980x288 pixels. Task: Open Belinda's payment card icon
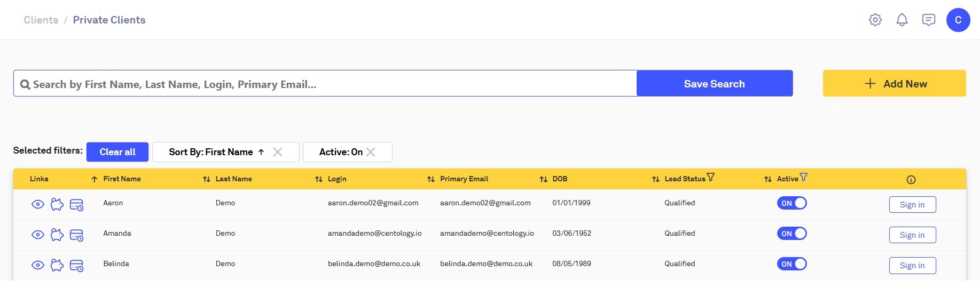(77, 266)
